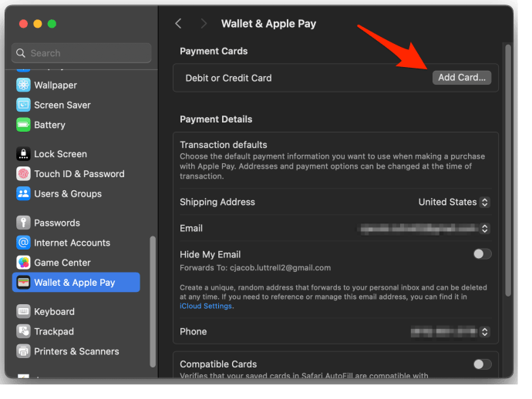
Task: Click the Keyboard icon
Action: coord(23,311)
